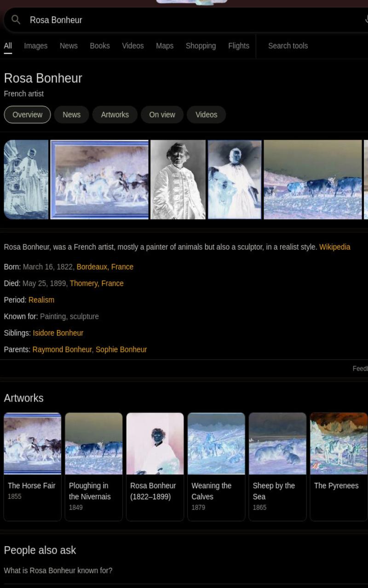Open the framed horse painting image in carousel
This screenshot has height=588, width=368.
99,180
